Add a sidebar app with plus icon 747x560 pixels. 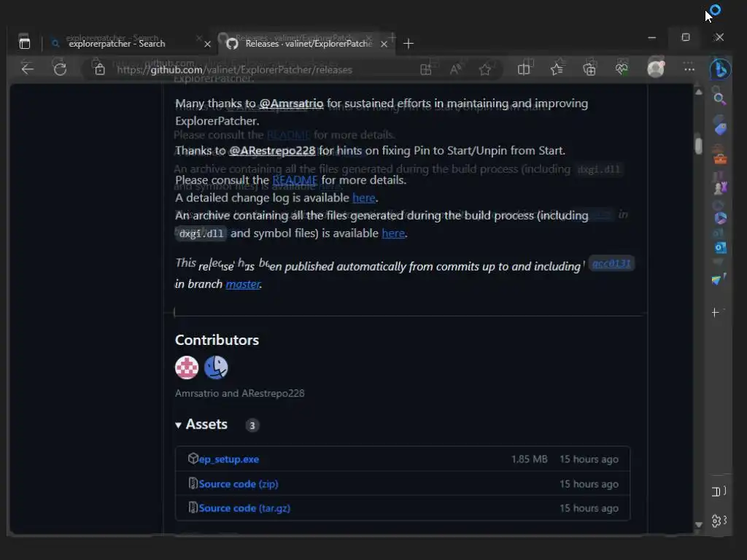(x=715, y=312)
